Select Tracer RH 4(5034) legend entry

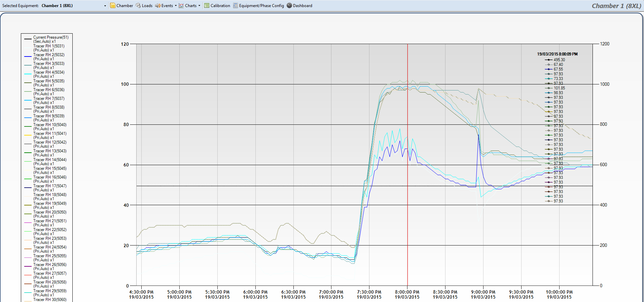(49, 74)
